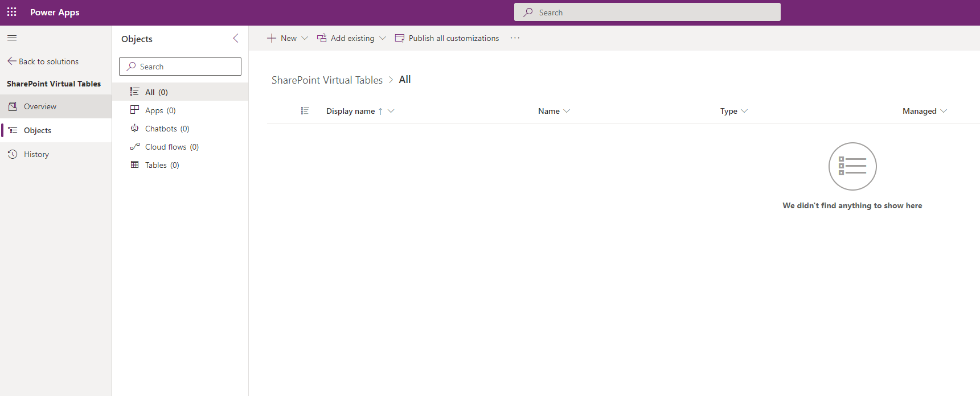Expand the New dropdown menu
The height and width of the screenshot is (396, 980).
[x=305, y=38]
